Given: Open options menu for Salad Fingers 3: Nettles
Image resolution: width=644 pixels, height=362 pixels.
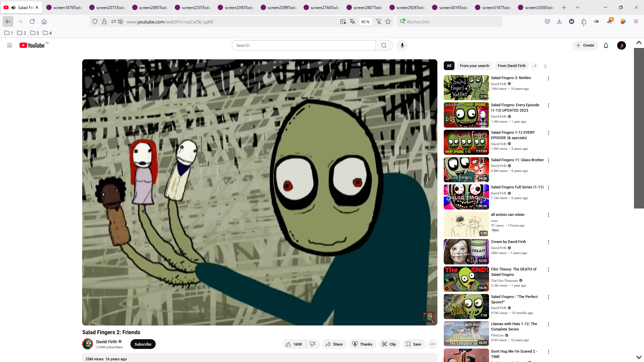Looking at the screenshot, I should (548, 78).
